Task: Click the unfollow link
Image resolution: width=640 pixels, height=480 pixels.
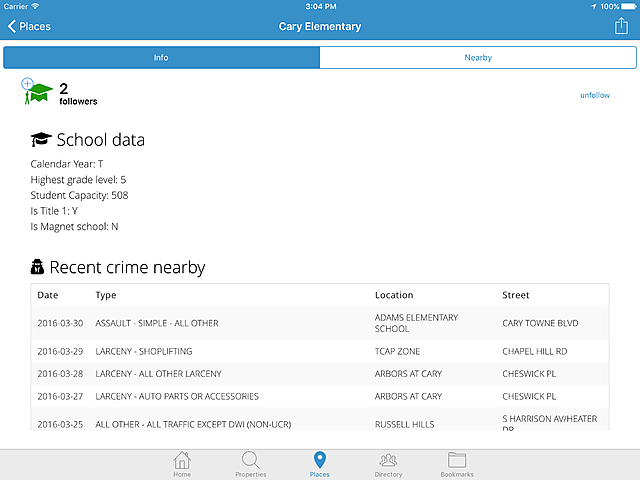Action: [595, 95]
